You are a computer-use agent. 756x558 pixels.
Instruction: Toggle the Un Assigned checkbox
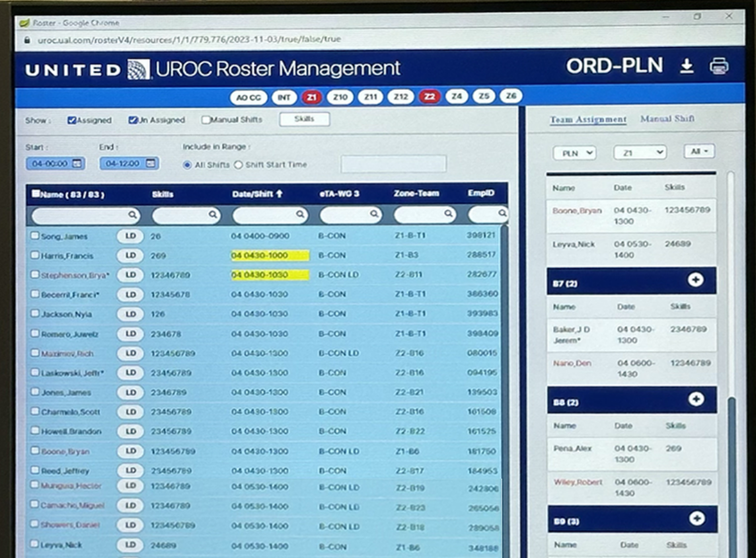[x=133, y=120]
